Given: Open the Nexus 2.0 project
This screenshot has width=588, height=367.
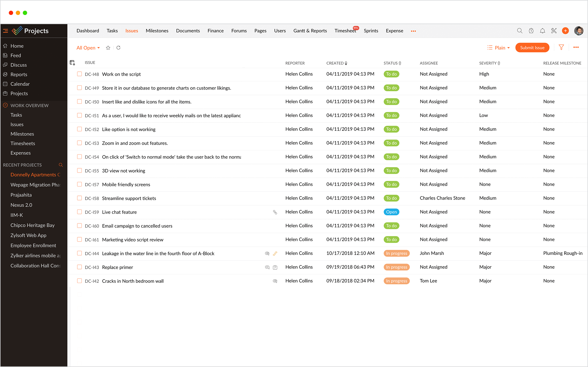Looking at the screenshot, I should click(21, 205).
